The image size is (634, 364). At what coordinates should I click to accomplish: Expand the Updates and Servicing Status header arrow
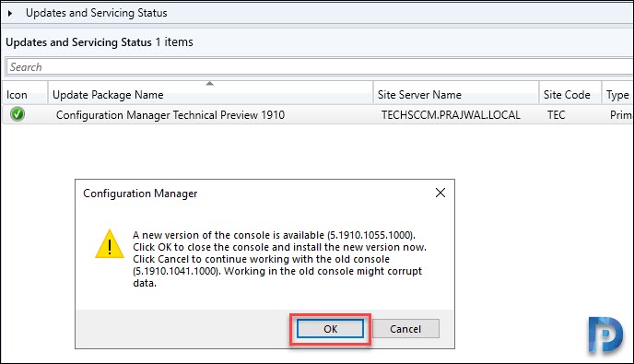coord(10,13)
